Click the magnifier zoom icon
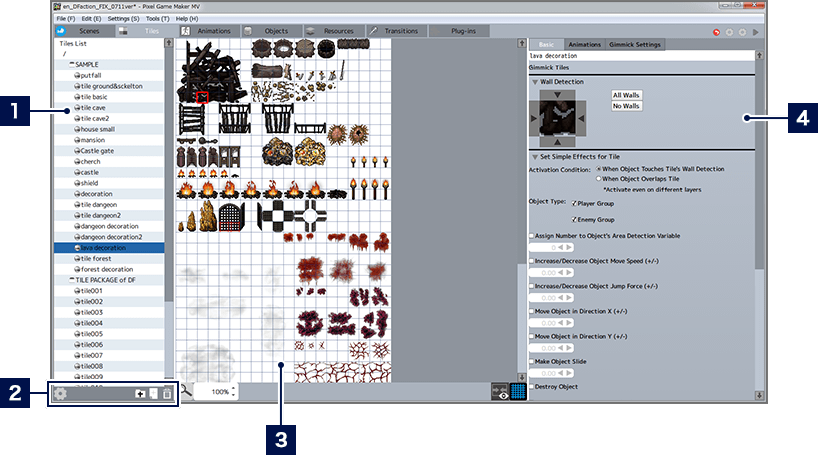 186,391
